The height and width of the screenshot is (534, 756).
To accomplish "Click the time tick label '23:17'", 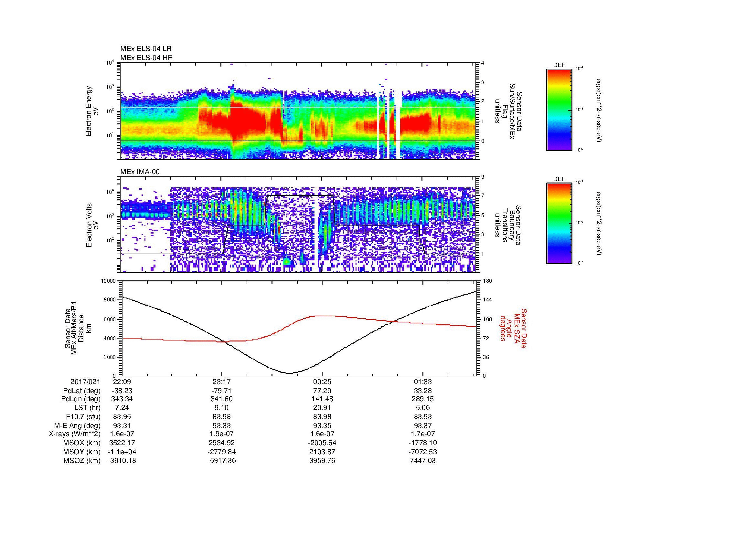I will (x=222, y=382).
